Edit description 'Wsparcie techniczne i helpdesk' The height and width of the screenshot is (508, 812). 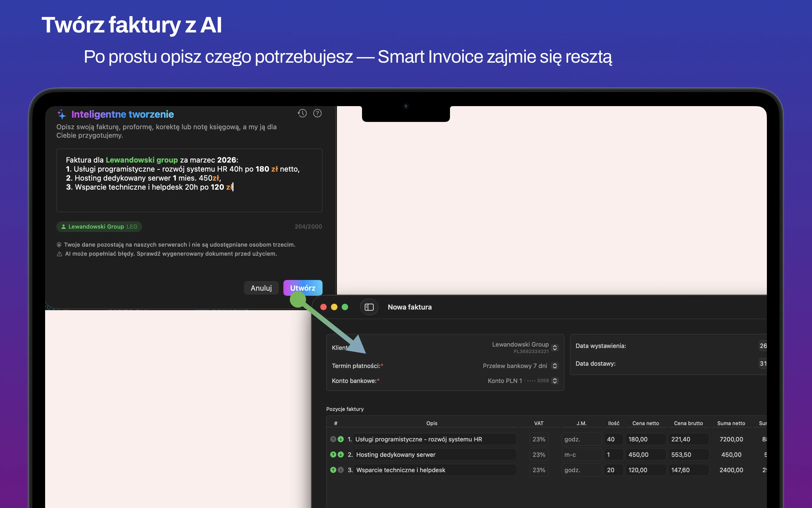pos(434,470)
